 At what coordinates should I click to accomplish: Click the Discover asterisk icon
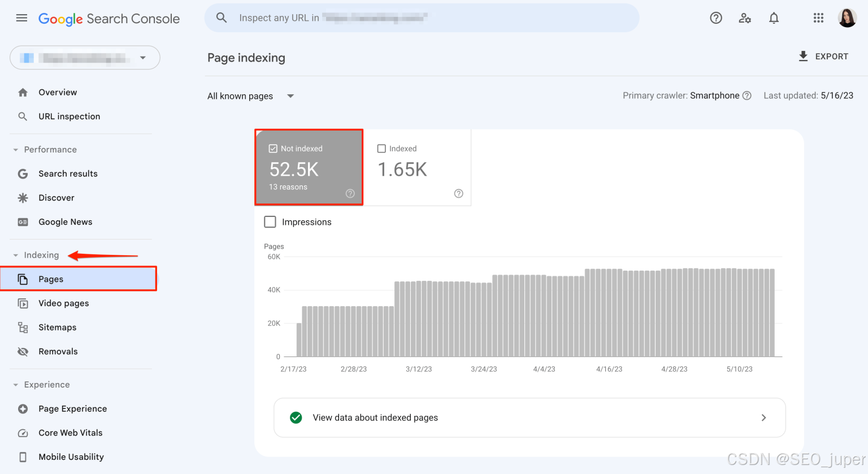tap(23, 198)
